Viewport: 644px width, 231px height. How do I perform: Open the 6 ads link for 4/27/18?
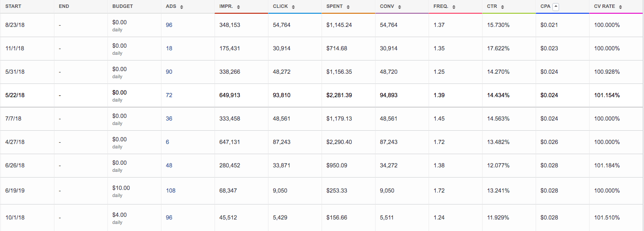167,142
